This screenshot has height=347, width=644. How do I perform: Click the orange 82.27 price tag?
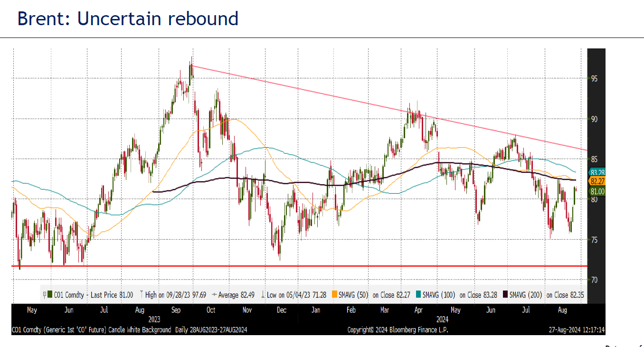[597, 181]
